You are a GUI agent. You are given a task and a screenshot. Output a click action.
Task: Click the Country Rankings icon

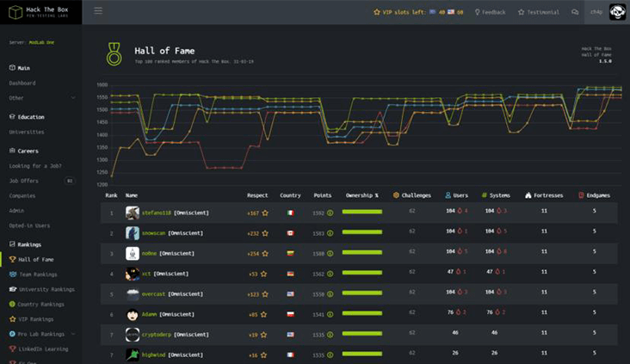12,304
